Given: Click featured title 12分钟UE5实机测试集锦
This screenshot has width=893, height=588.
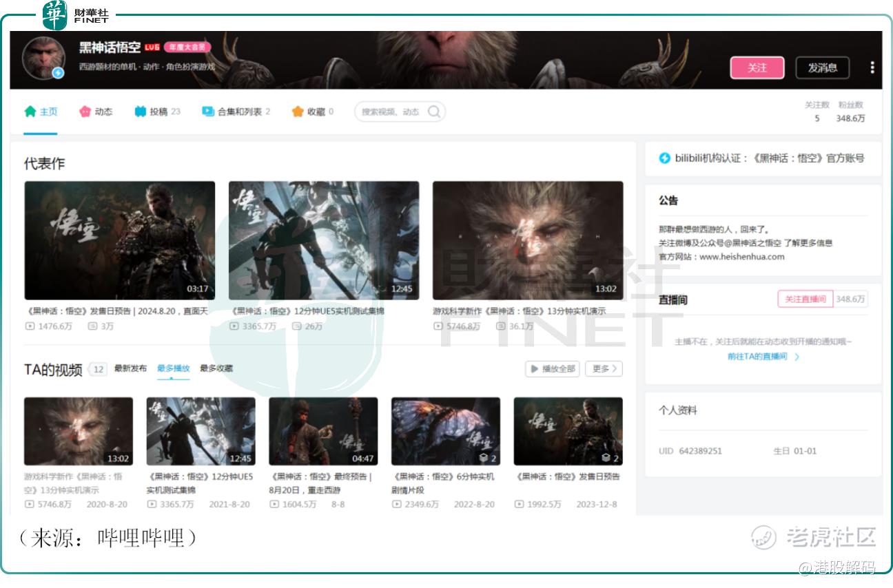Looking at the screenshot, I should point(307,311).
